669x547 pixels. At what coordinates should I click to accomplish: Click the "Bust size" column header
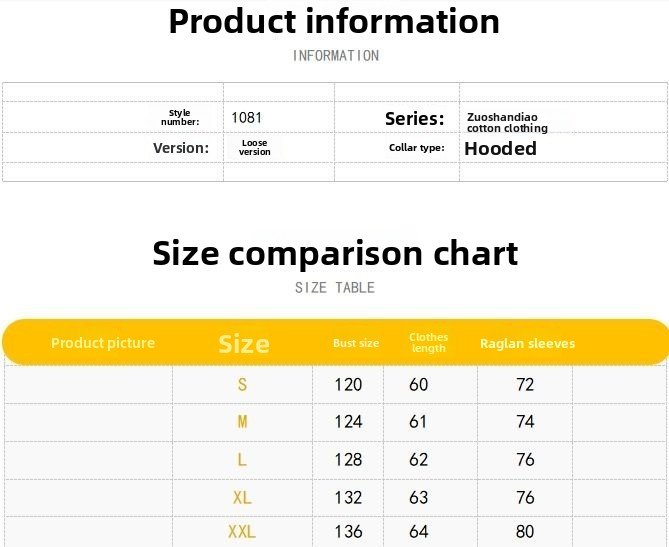click(x=356, y=343)
